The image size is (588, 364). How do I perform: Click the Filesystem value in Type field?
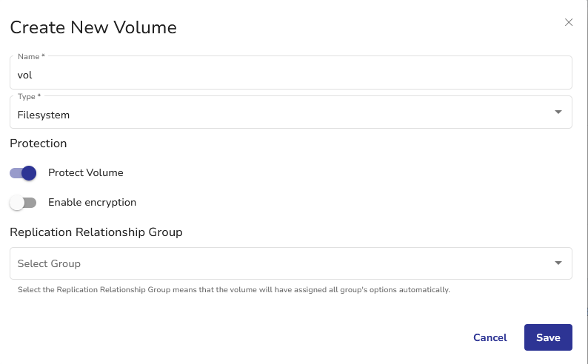tap(44, 115)
